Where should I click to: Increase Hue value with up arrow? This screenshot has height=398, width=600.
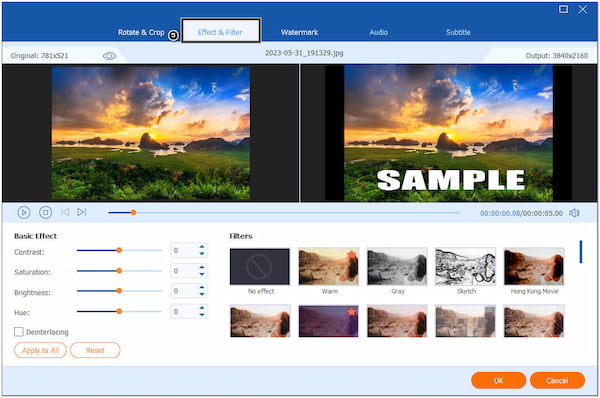point(202,308)
